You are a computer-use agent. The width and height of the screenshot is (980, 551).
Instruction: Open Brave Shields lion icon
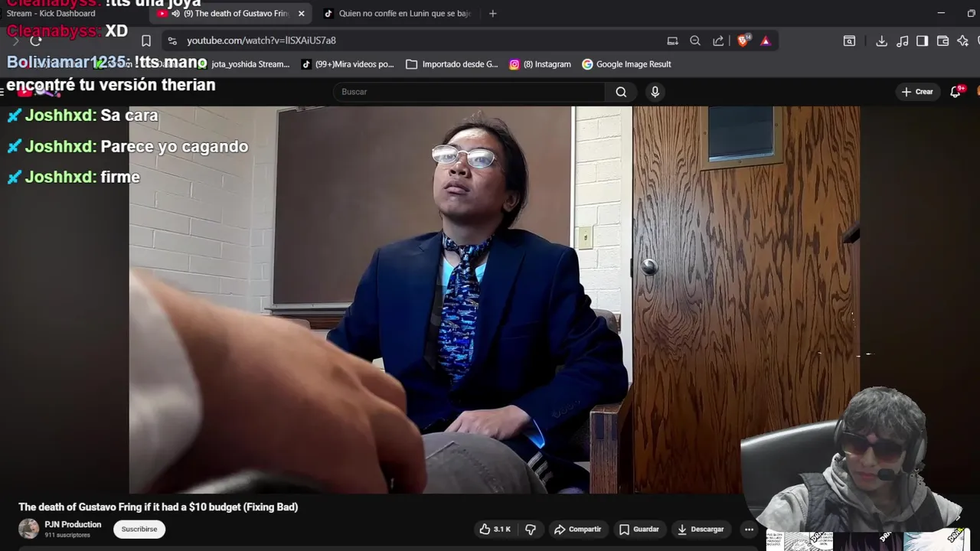(743, 41)
